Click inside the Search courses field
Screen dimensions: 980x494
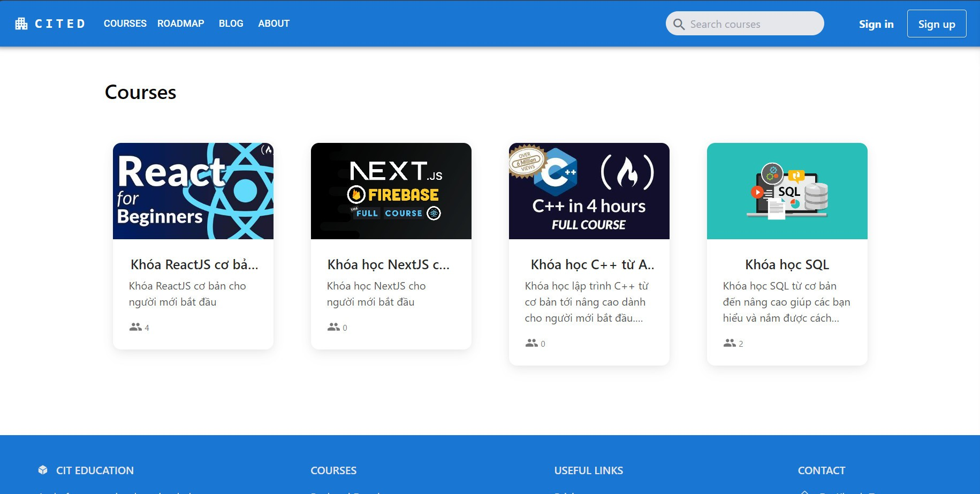tap(749, 24)
